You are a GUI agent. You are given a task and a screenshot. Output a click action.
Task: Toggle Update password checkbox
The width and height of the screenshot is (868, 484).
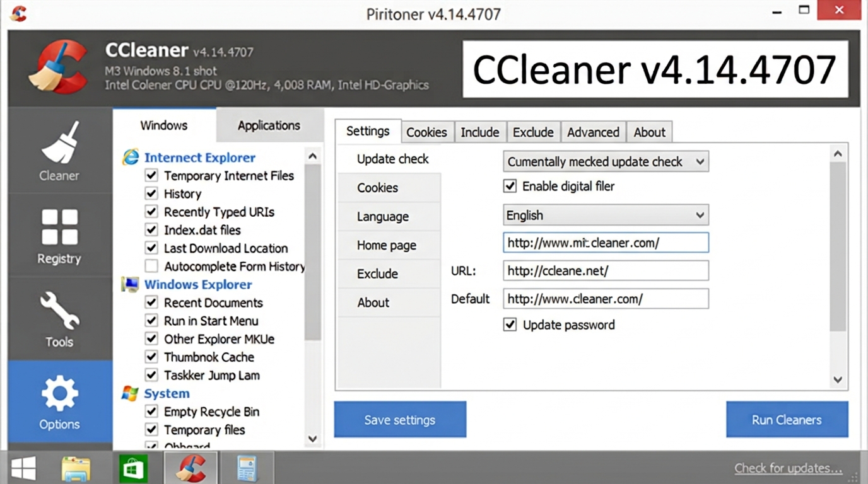(510, 325)
